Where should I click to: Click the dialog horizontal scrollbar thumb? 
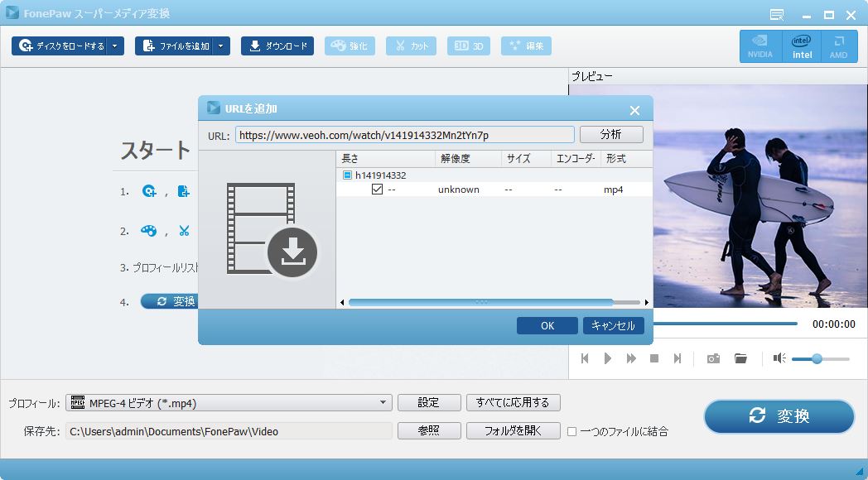480,303
